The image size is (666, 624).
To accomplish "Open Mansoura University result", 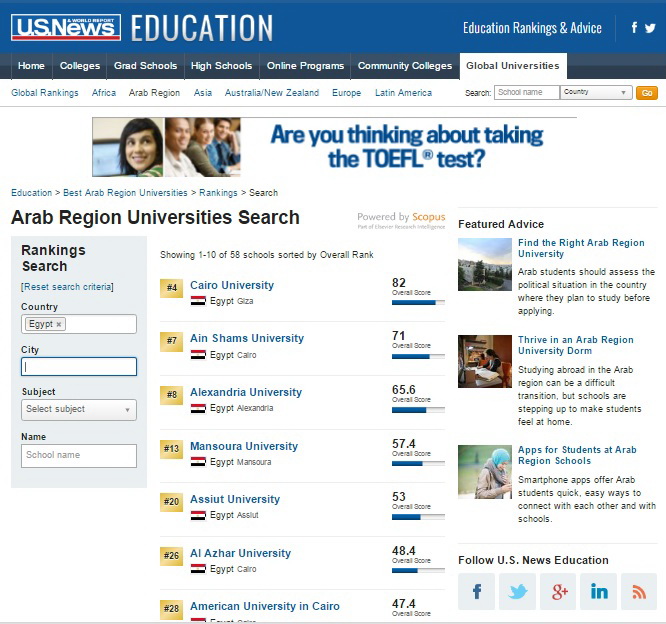I will (244, 446).
